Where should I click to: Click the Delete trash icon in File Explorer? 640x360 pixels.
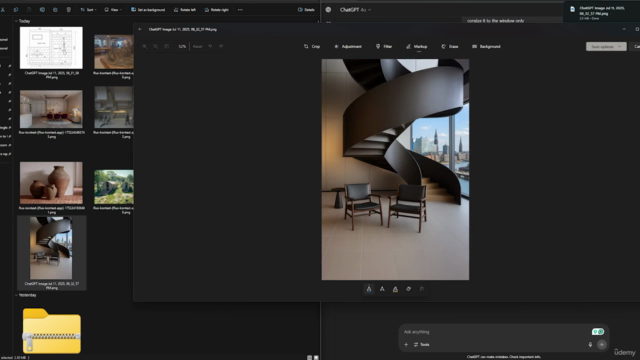(69, 9)
